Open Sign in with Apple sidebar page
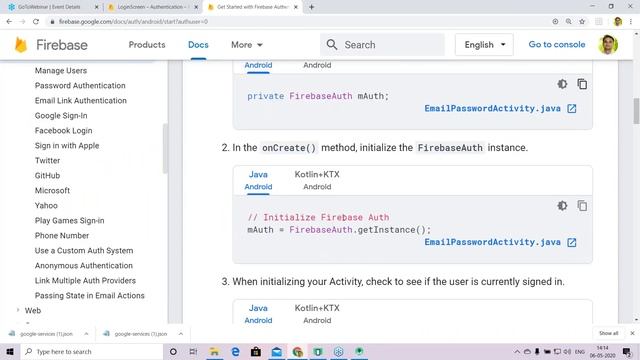 67,146
